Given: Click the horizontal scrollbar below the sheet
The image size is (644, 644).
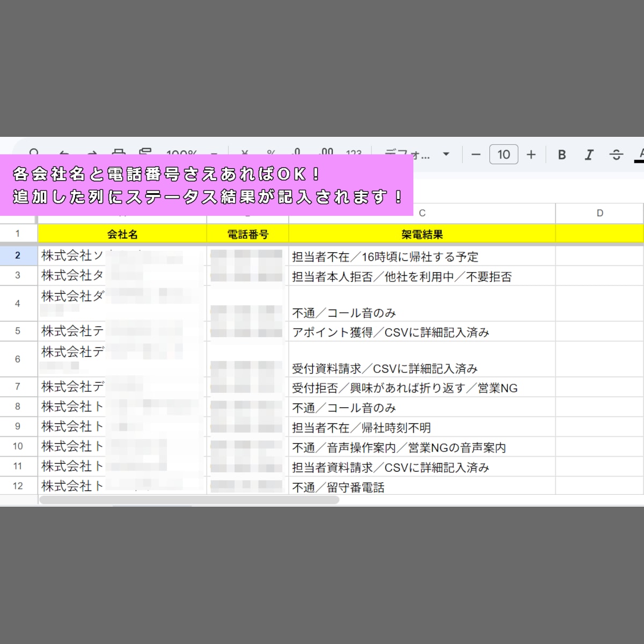Looking at the screenshot, I should (189, 500).
